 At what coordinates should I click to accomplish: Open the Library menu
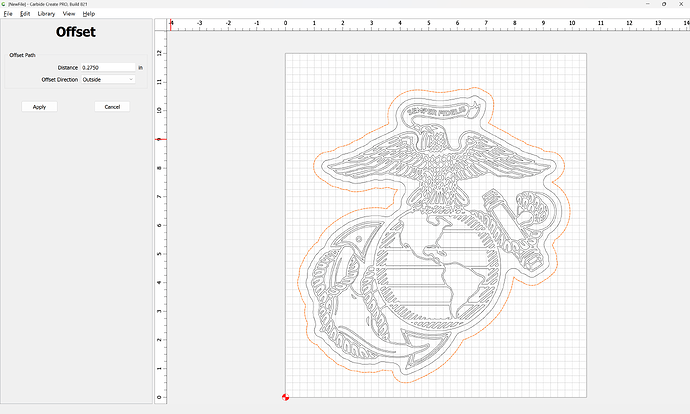click(46, 14)
